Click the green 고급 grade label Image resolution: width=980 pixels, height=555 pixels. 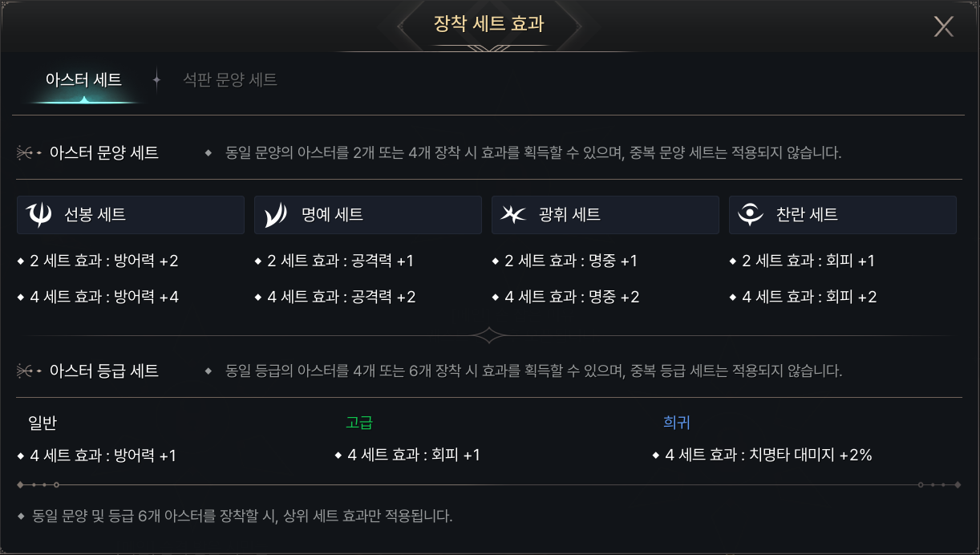pyautogui.click(x=359, y=423)
